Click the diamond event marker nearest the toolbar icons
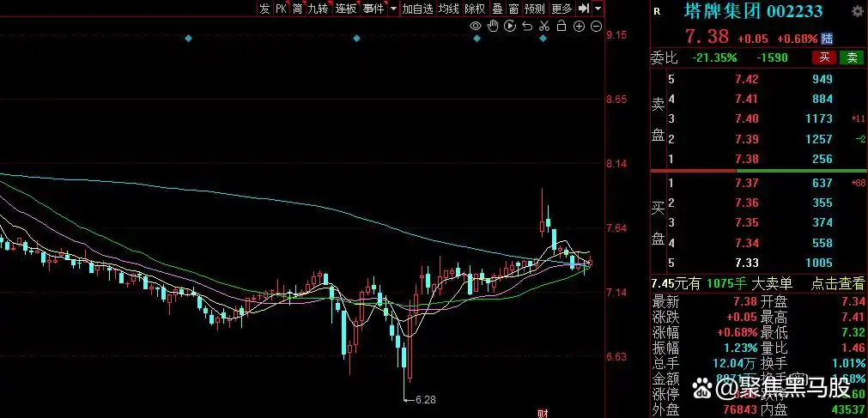The width and height of the screenshot is (868, 418). (x=543, y=39)
